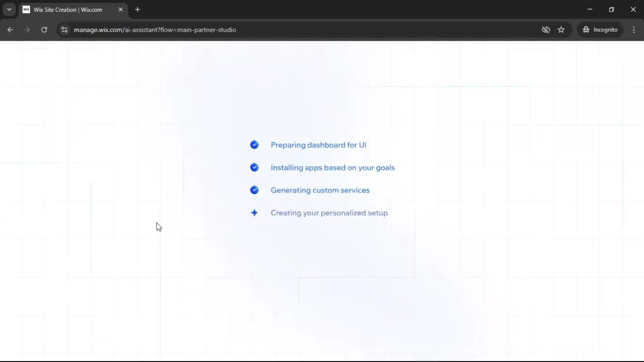Click "Installing apps based on your goals"
The height and width of the screenshot is (362, 644).
(x=333, y=168)
